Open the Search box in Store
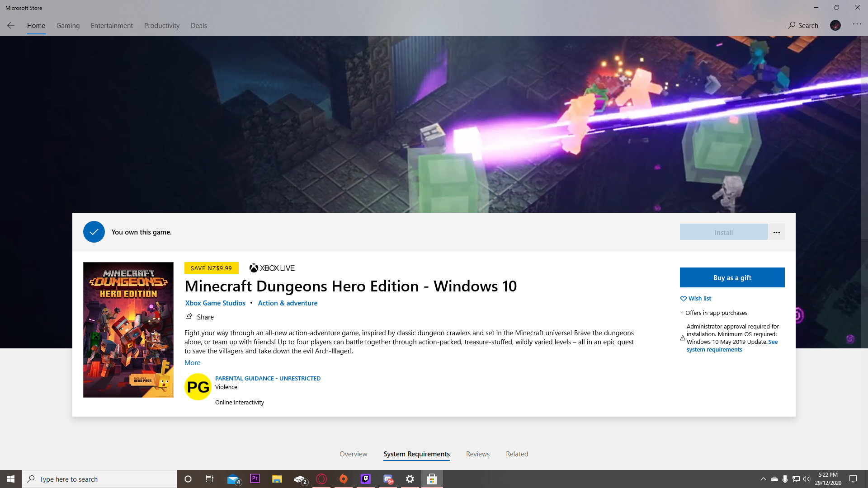The height and width of the screenshot is (488, 868). point(803,25)
